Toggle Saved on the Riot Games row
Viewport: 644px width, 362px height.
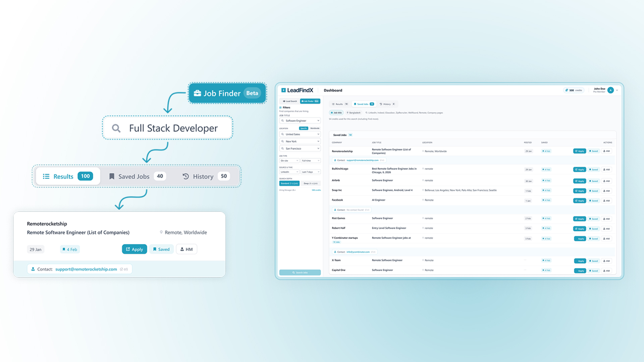pos(593,219)
